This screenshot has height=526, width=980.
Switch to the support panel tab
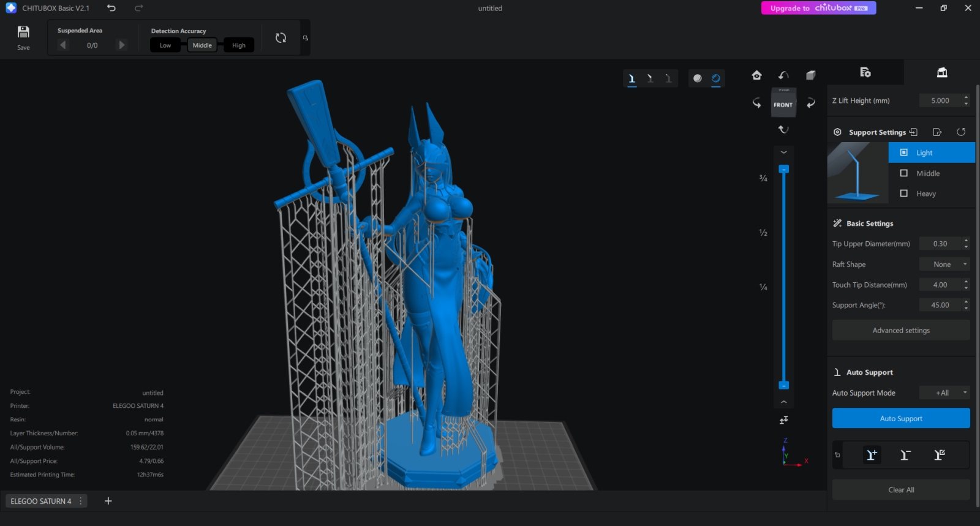coord(942,72)
